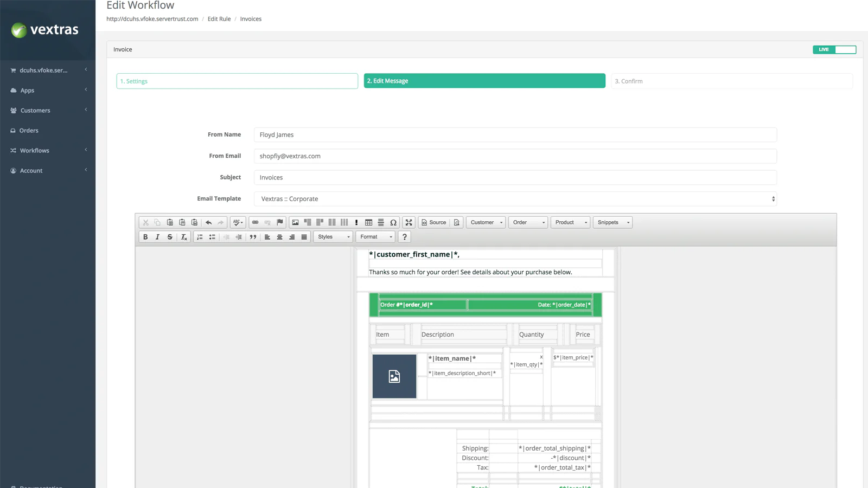Screen dimensions: 868x488
Task: Select step 2. Edit Message
Action: tap(484, 81)
